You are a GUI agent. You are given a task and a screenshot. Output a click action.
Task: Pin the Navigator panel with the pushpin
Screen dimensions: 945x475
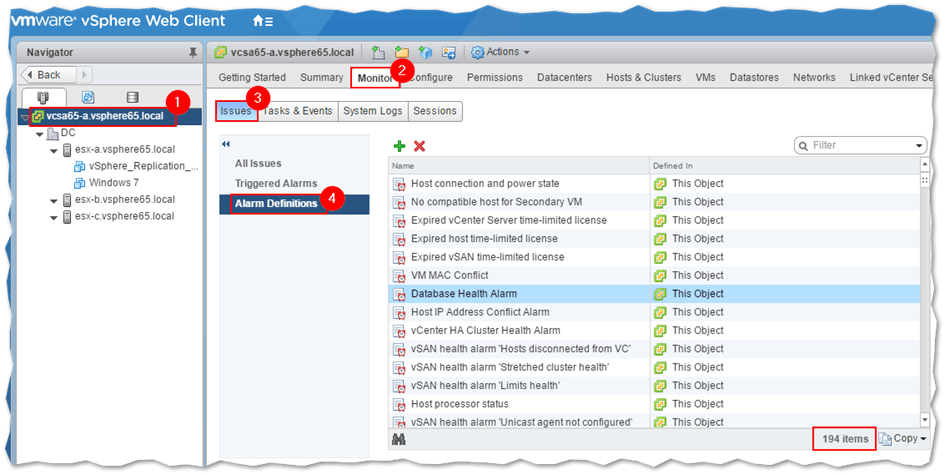[x=193, y=53]
